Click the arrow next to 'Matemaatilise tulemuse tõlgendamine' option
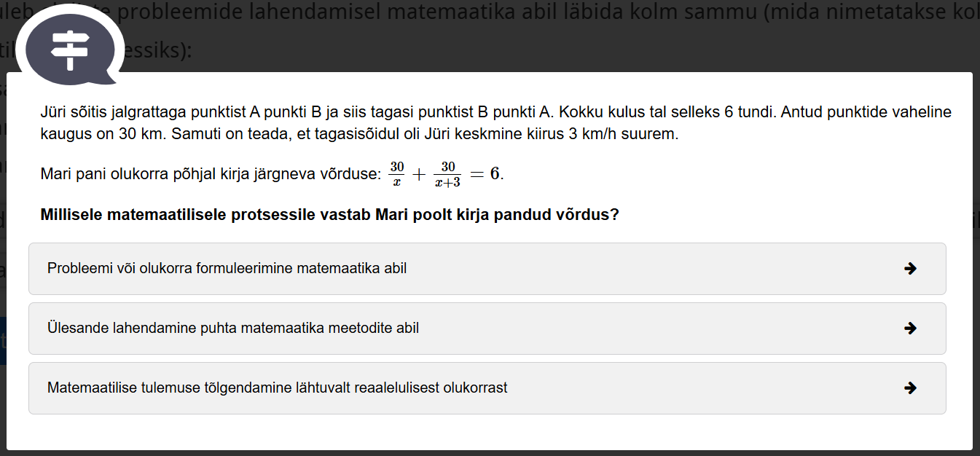Image resolution: width=980 pixels, height=456 pixels. [909, 388]
